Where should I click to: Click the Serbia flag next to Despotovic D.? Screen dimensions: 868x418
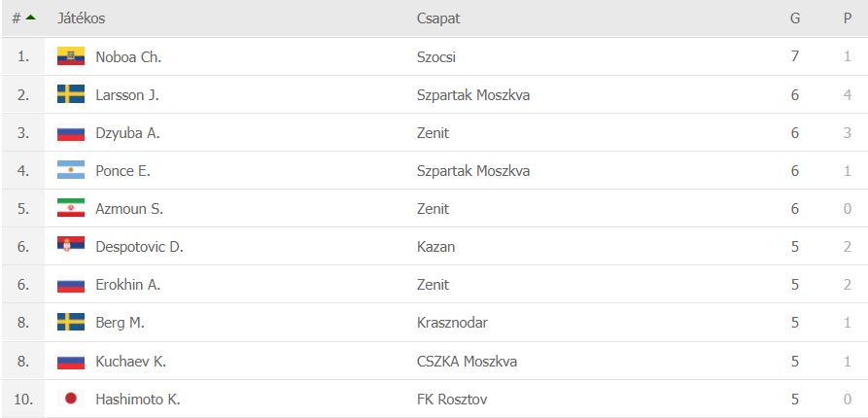71,245
